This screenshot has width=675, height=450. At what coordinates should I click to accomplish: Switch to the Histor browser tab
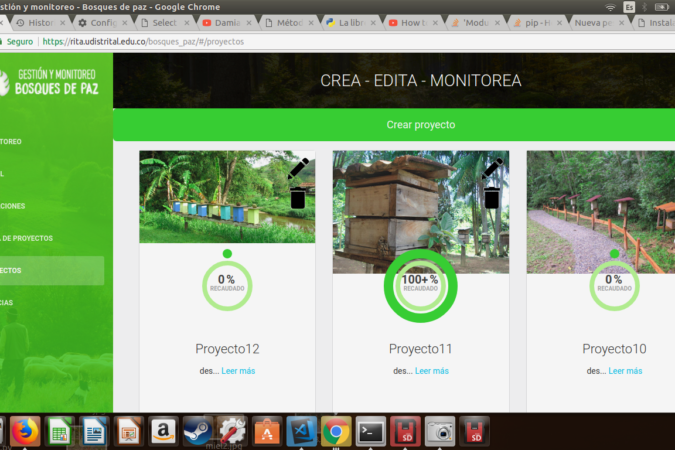click(41, 23)
